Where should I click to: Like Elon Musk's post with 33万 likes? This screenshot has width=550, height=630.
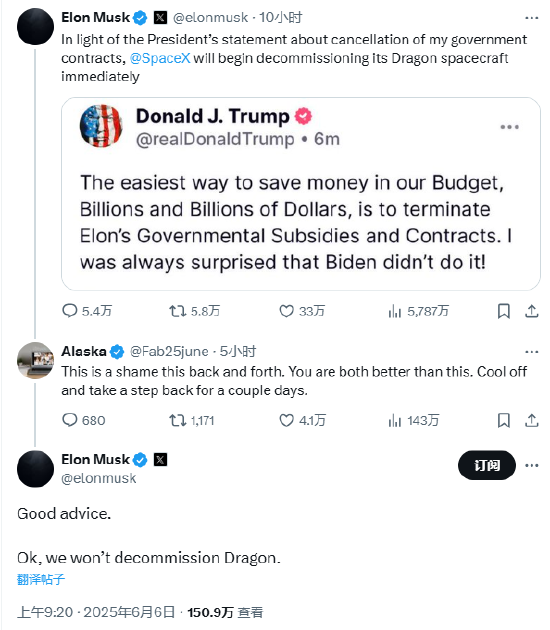click(x=286, y=311)
